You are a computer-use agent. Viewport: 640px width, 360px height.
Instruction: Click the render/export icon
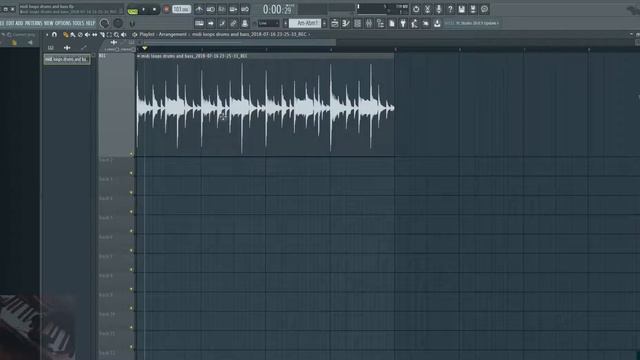tap(473, 9)
